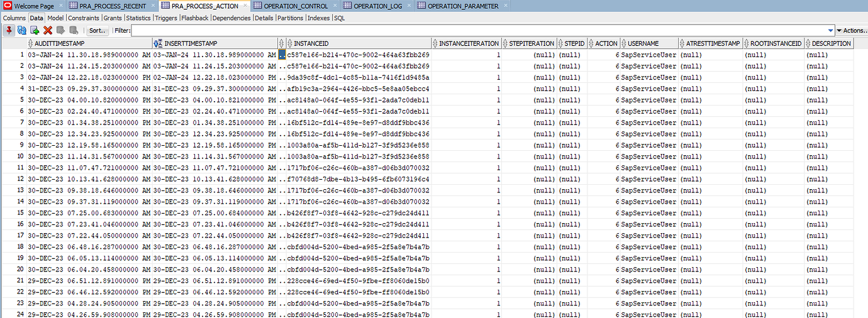Click the Sort.. button
This screenshot has height=318, width=868.
click(97, 30)
